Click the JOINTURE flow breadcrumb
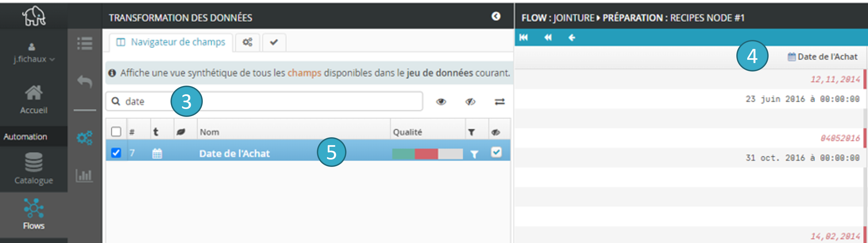This screenshot has width=868, height=243. [574, 18]
